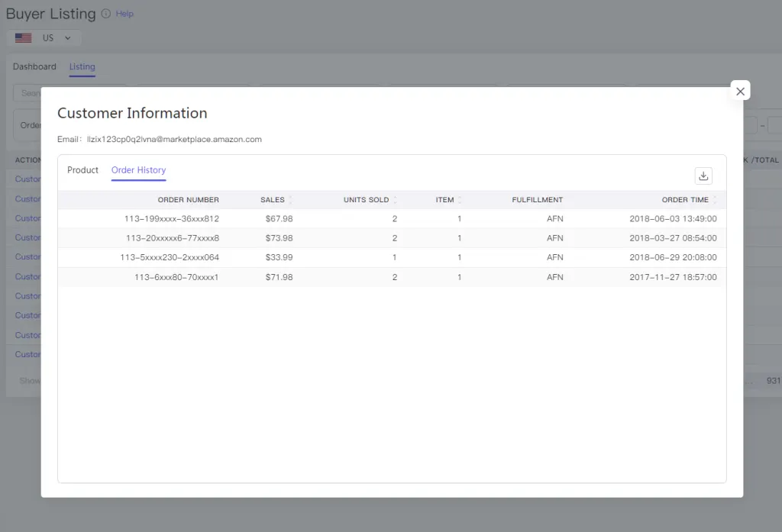
Task: Click order number 113-199xxxx-36xxx812
Action: 172,219
